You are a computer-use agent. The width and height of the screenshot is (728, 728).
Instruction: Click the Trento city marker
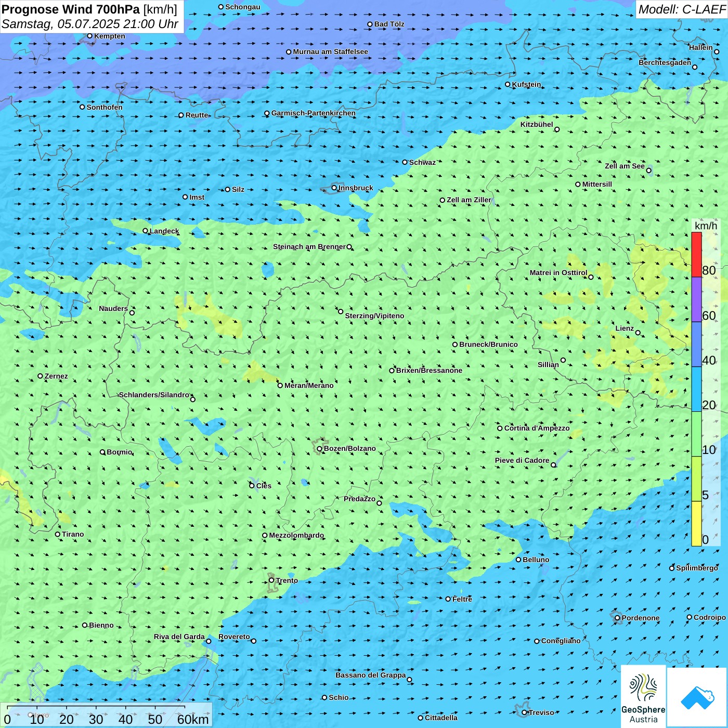(271, 580)
